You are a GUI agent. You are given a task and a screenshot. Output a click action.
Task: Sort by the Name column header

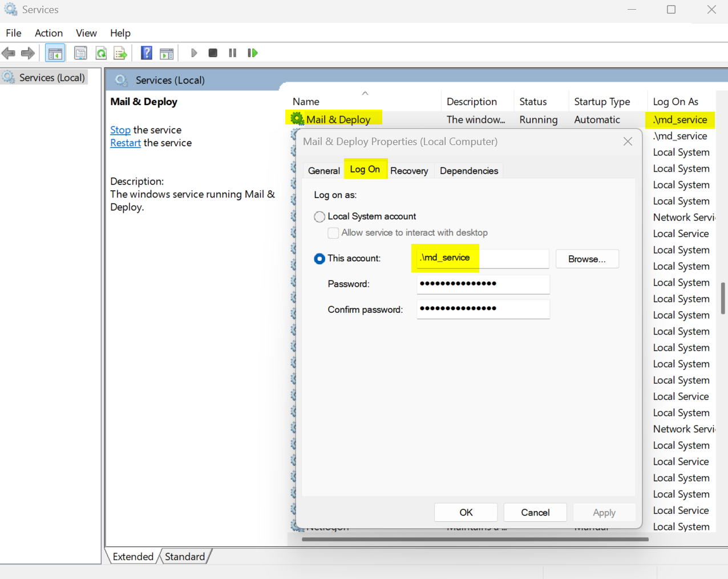[364, 101]
